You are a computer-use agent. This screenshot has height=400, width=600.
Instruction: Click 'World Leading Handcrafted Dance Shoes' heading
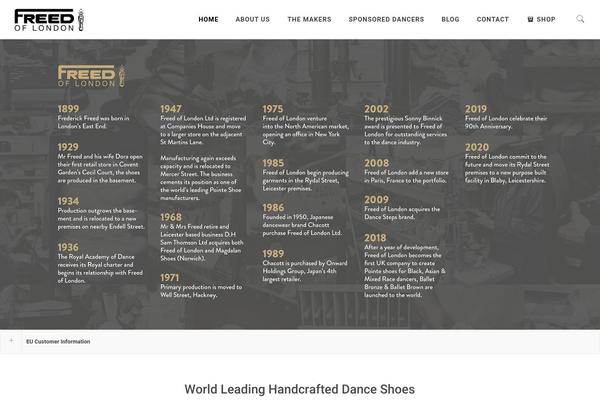(x=300, y=389)
